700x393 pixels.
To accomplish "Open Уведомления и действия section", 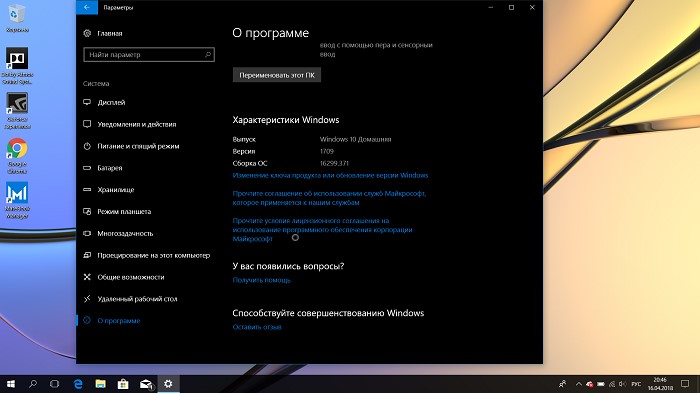I will tap(129, 124).
